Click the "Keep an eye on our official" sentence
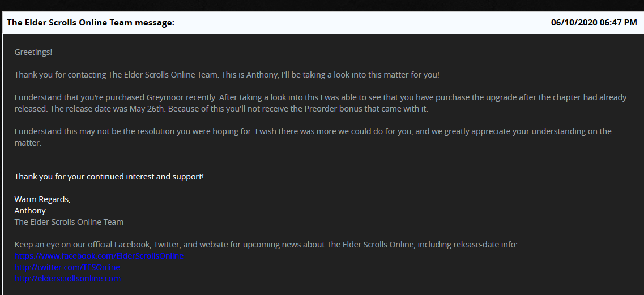 pos(266,245)
